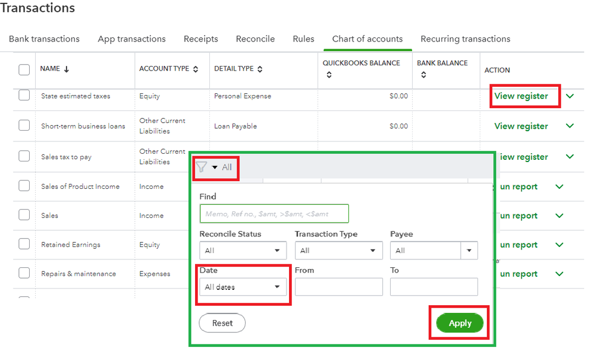Click the Find search field
Screen dimensions: 594x364
click(274, 214)
